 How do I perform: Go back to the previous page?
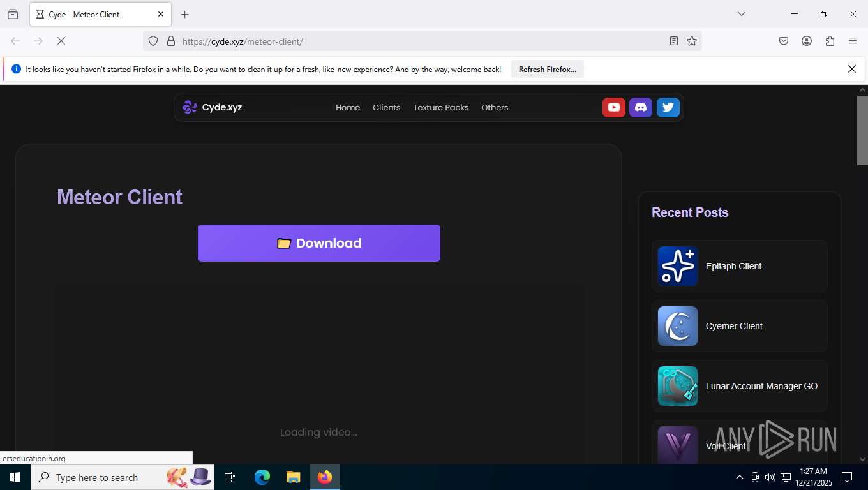coord(15,41)
